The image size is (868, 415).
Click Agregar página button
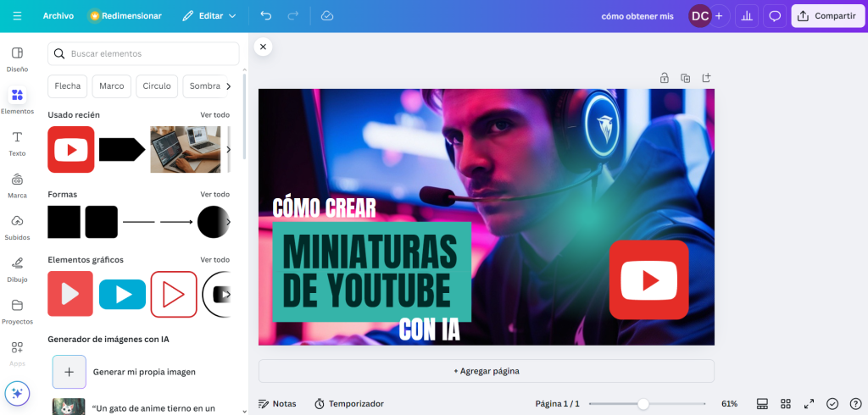click(x=486, y=371)
